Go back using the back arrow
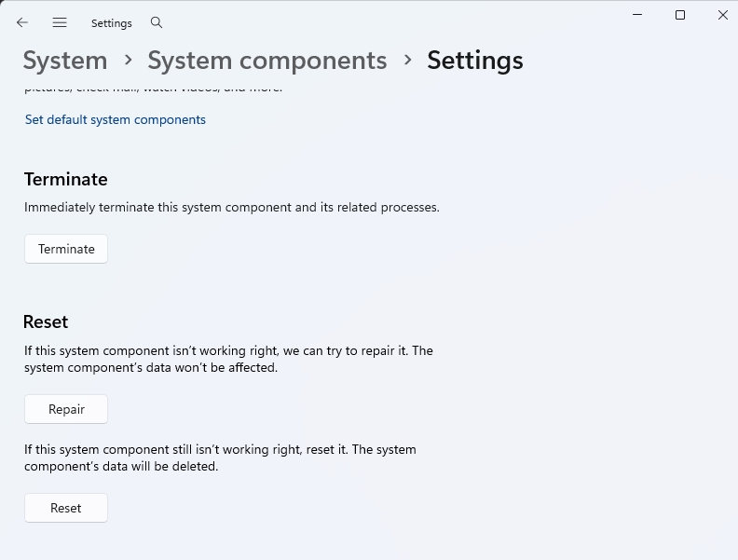This screenshot has height=560, width=738. coord(22,22)
